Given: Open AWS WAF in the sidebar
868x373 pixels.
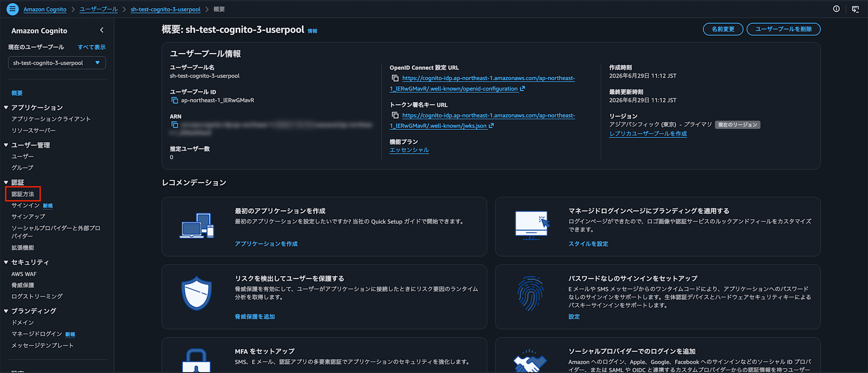Looking at the screenshot, I should click(x=24, y=274).
